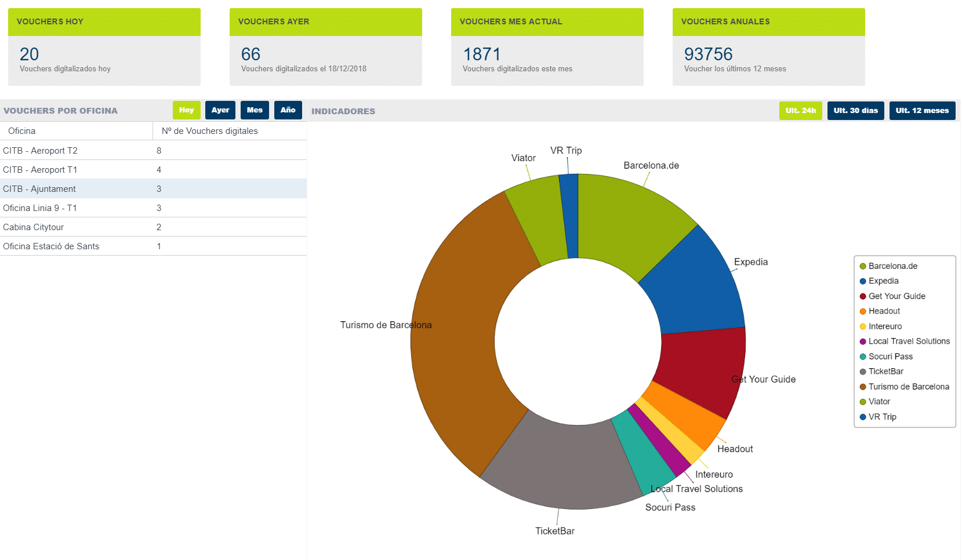Toggle VR Trip legend entry

[878, 417]
